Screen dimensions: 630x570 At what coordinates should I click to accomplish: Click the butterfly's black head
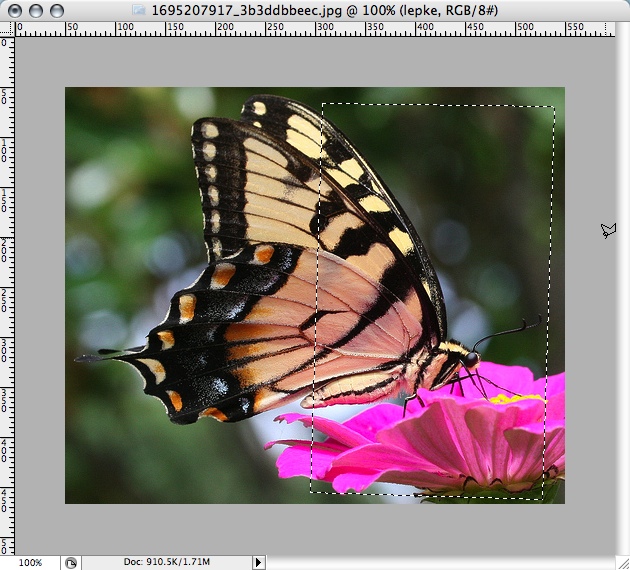470,359
